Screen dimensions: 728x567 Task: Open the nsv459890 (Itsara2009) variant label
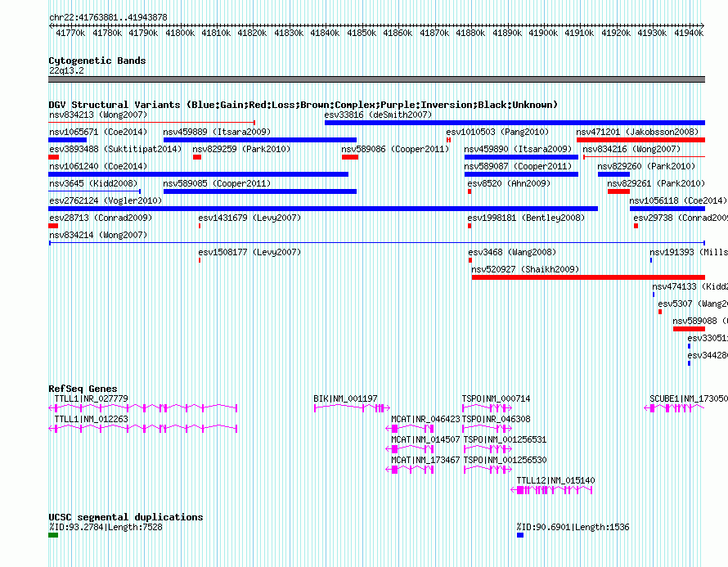[x=518, y=149]
